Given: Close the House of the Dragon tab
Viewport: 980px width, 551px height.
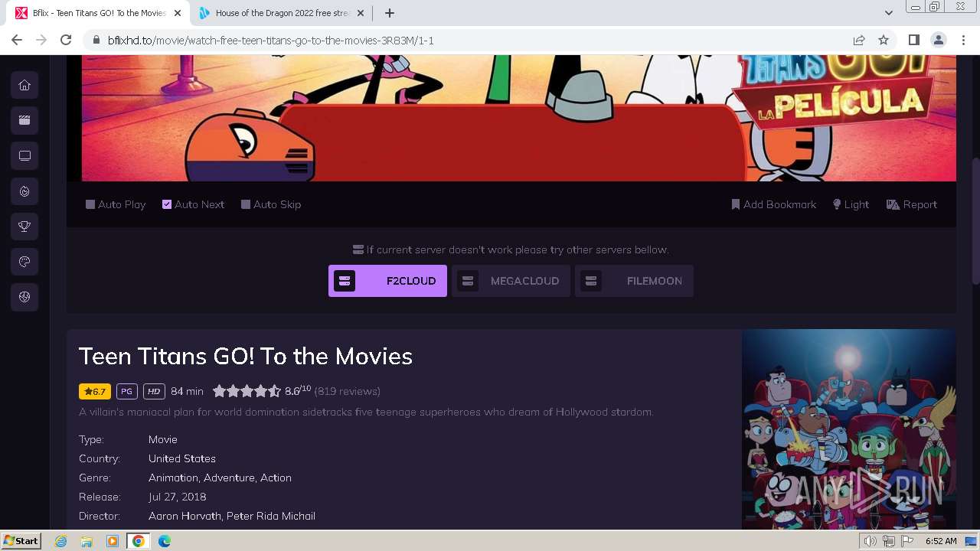Looking at the screenshot, I should coord(361,13).
